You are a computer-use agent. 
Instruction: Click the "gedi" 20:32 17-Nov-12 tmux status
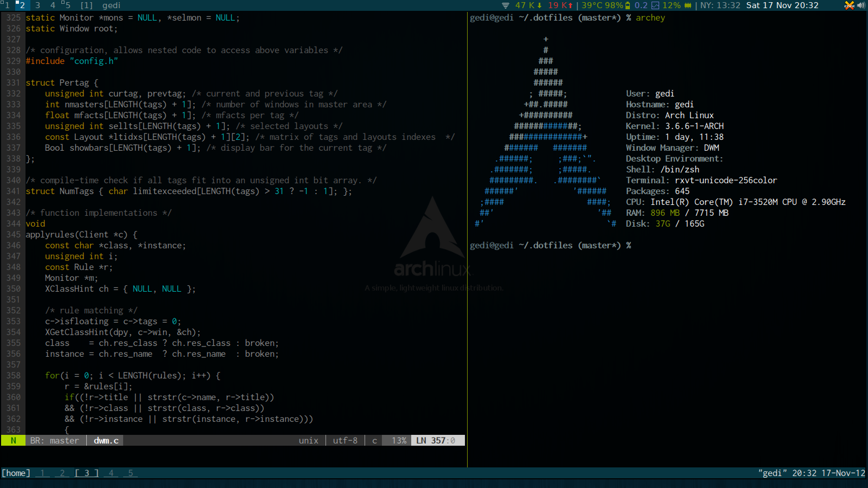[x=812, y=473]
